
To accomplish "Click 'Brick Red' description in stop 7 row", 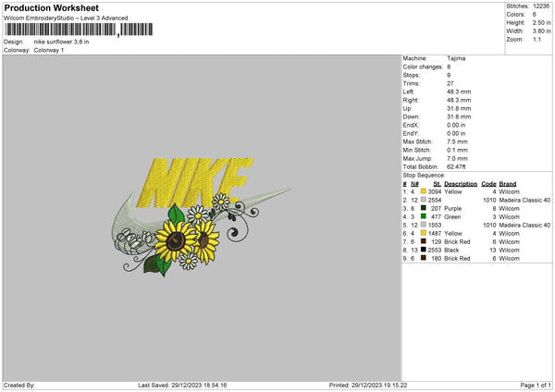I will [x=457, y=241].
